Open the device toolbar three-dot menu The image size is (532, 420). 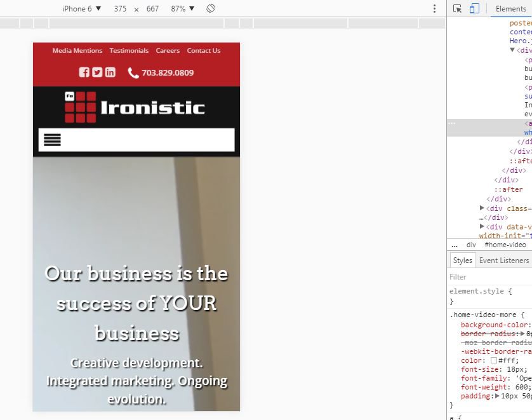[x=434, y=9]
